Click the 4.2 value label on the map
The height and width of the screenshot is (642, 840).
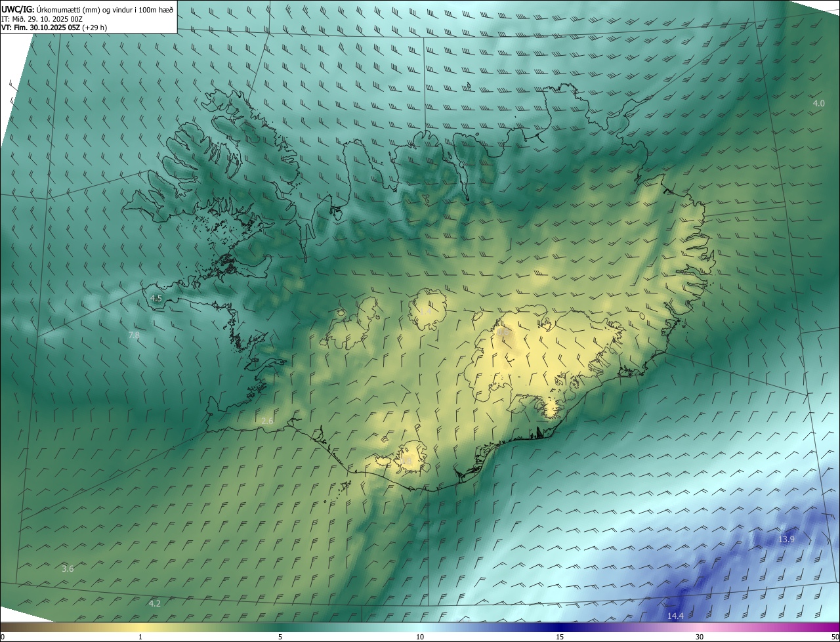tap(154, 603)
